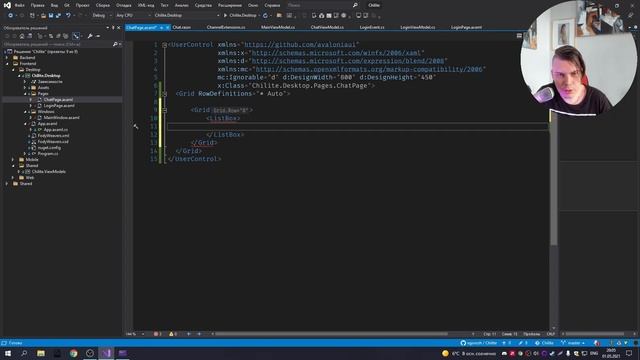The height and width of the screenshot is (360, 640).
Task: Click the Solution Explorer properties wrench icon
Action: [x=90, y=36]
